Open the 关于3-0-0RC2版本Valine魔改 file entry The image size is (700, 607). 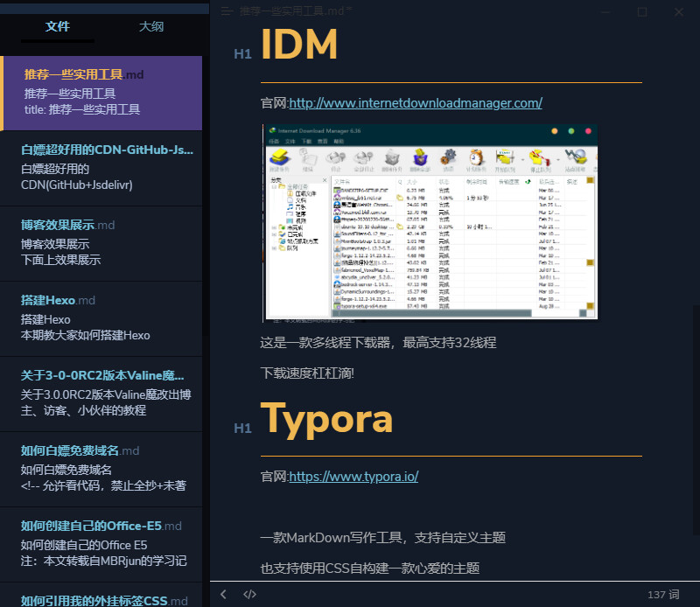(x=102, y=394)
